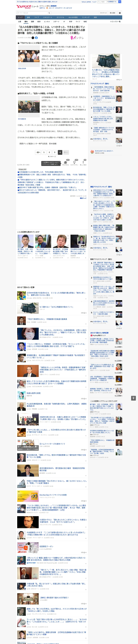138x644 pixels.
Task: Go to previous page with 前へ button
Action: click(x=38, y=152)
